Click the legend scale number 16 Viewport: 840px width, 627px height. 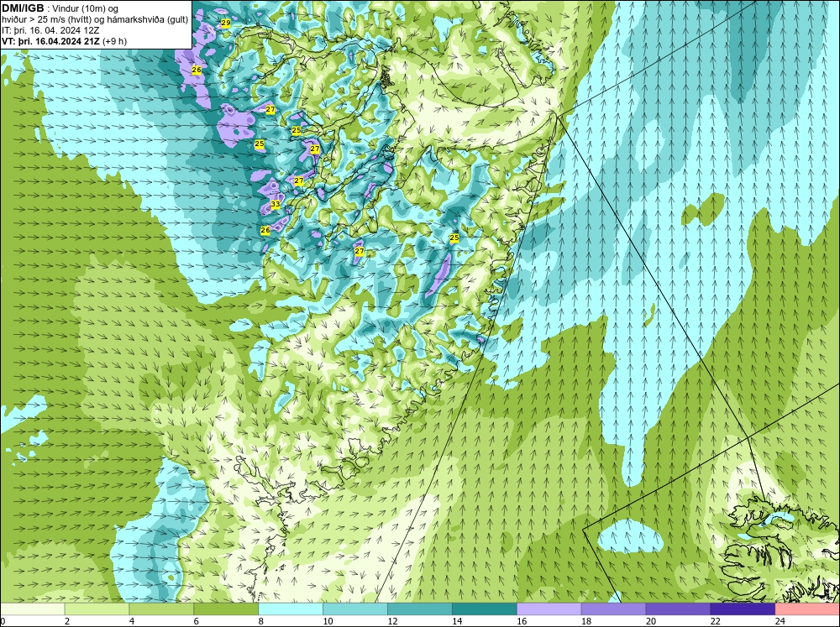click(x=522, y=621)
